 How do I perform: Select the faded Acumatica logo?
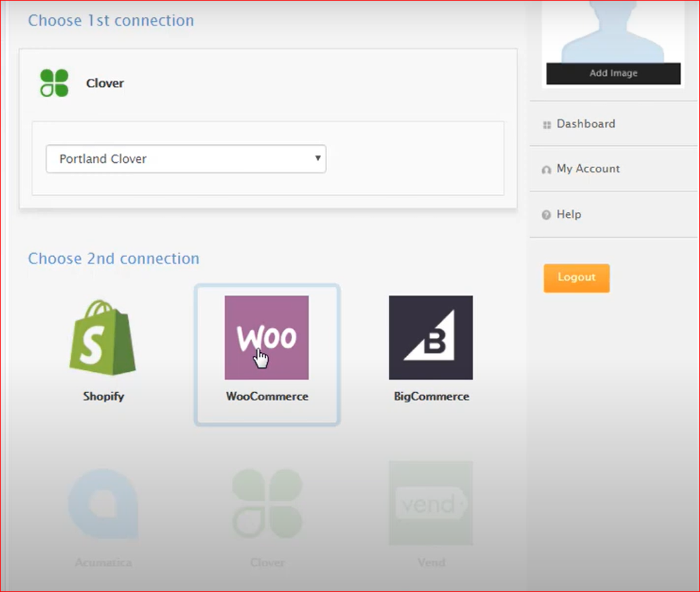coord(103,503)
